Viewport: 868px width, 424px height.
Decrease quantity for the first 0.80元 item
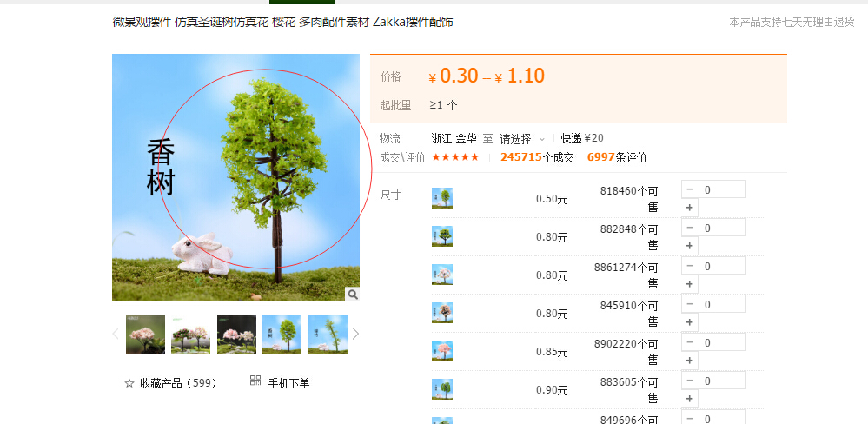[690, 228]
